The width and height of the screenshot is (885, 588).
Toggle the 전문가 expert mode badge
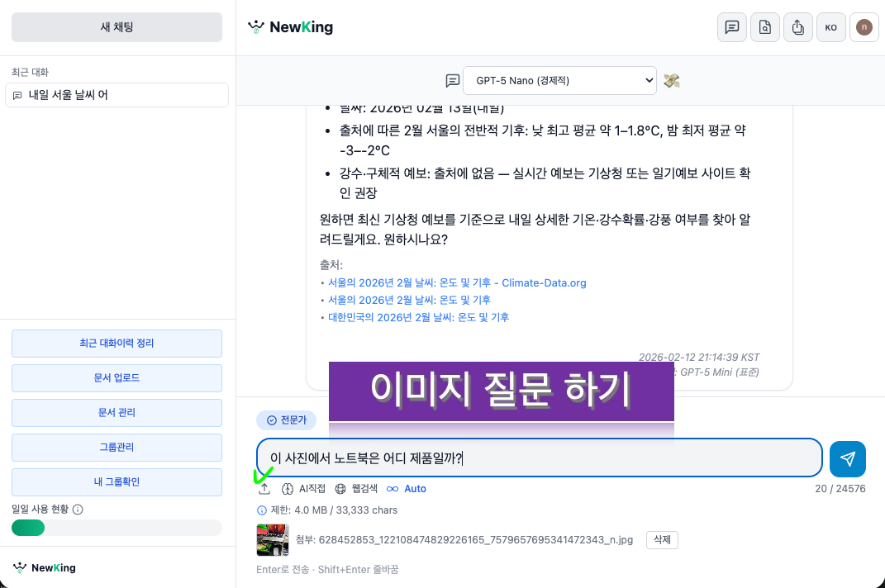pyautogui.click(x=286, y=420)
